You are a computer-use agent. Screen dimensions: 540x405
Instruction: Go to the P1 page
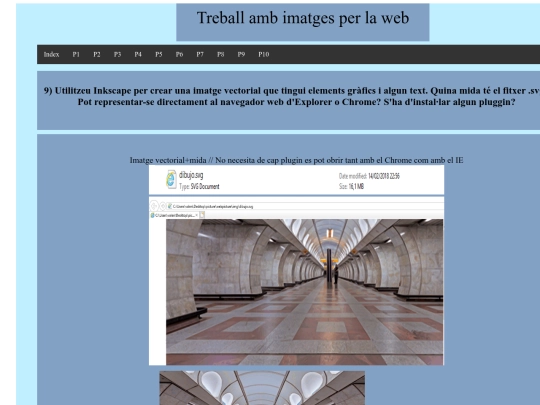pos(76,54)
